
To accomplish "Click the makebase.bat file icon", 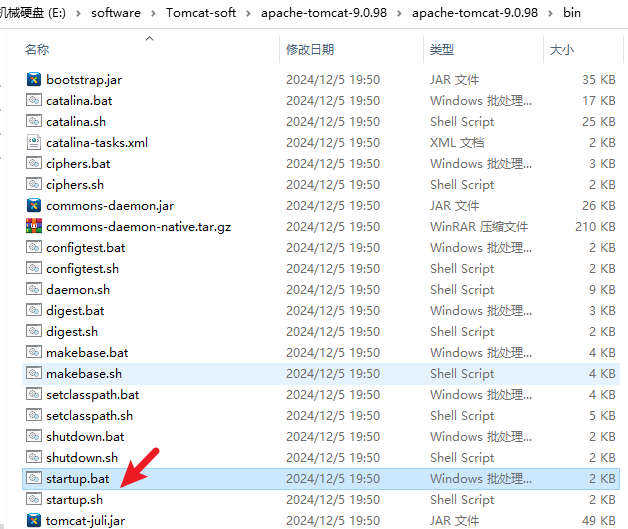I will 34,352.
